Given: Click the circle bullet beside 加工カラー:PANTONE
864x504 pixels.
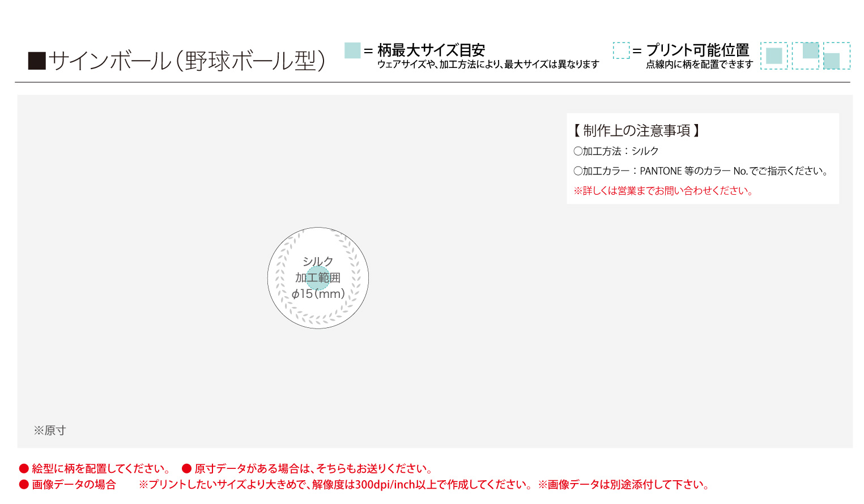Looking at the screenshot, I should coord(578,171).
